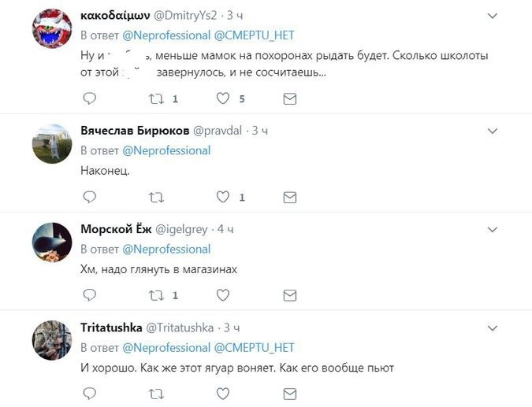This screenshot has width=532, height=407.
Task: Open timestamp of Морской Ёж tweet
Action: point(225,229)
